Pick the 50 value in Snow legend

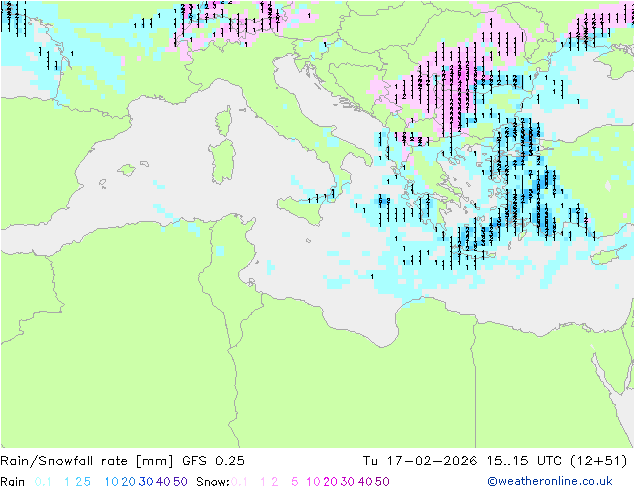coord(382,482)
